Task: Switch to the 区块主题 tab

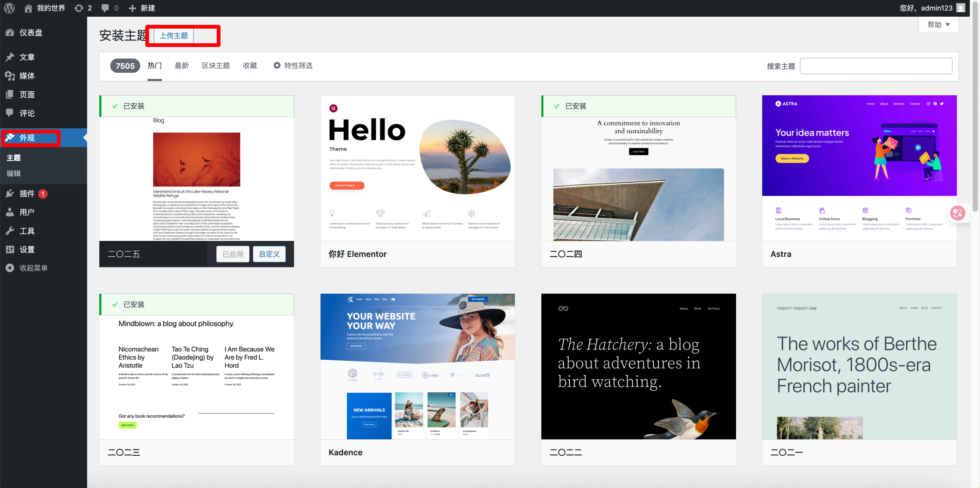Action: [x=216, y=65]
